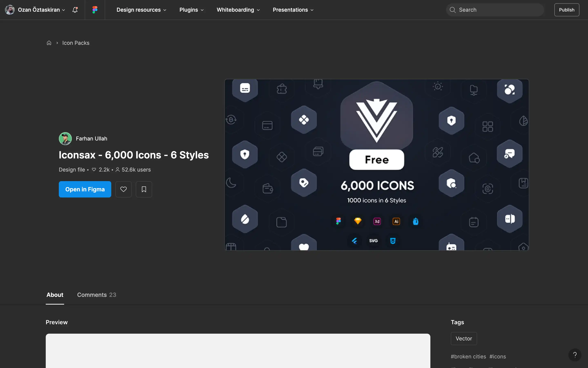Click the Sketch diamond icon in cover
The image size is (588, 368).
[x=358, y=221]
